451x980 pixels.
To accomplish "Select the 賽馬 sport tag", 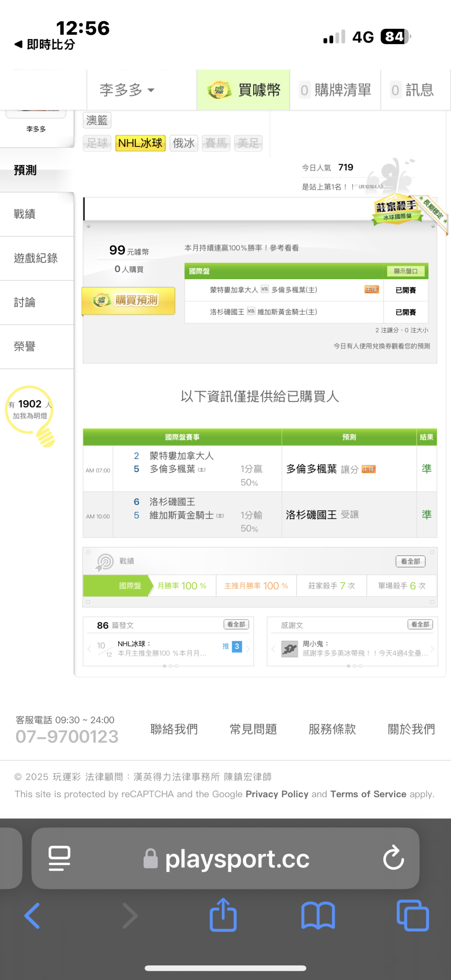I will [216, 143].
